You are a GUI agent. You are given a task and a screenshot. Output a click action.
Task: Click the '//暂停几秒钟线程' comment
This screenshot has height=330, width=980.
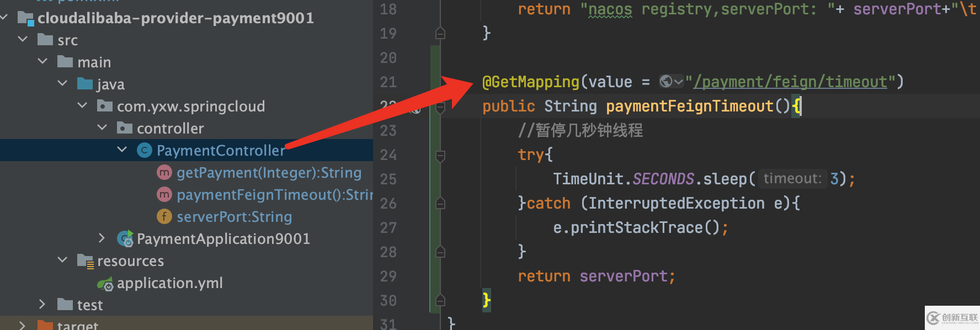pos(580,130)
